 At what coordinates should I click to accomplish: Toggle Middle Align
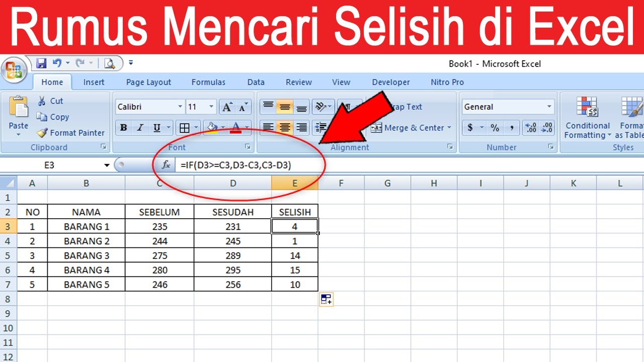tap(285, 107)
